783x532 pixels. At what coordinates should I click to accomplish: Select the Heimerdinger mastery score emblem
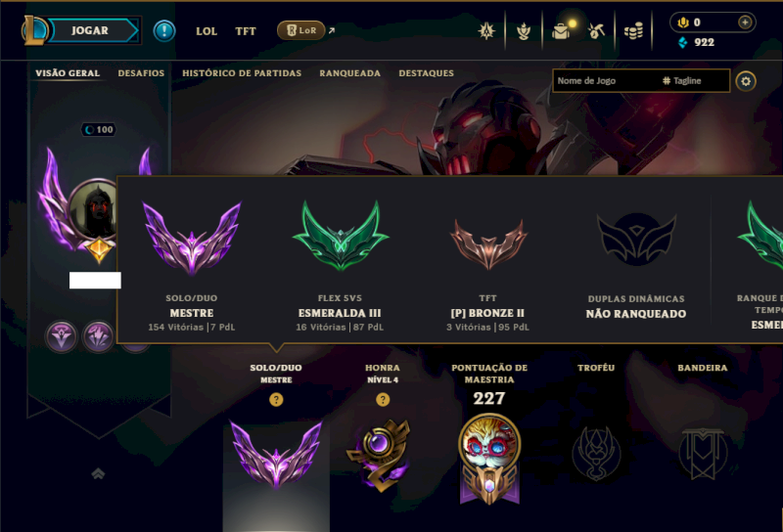pos(489,459)
